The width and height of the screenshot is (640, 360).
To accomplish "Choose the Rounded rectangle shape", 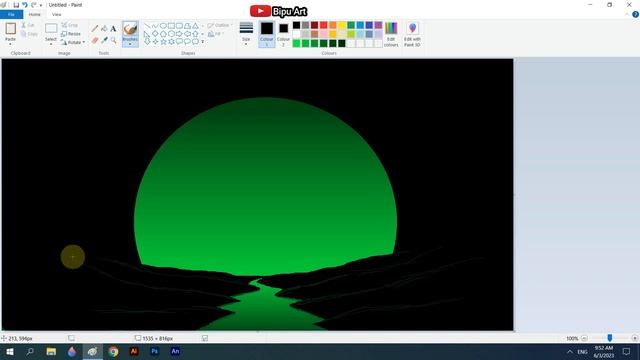I will tap(179, 26).
